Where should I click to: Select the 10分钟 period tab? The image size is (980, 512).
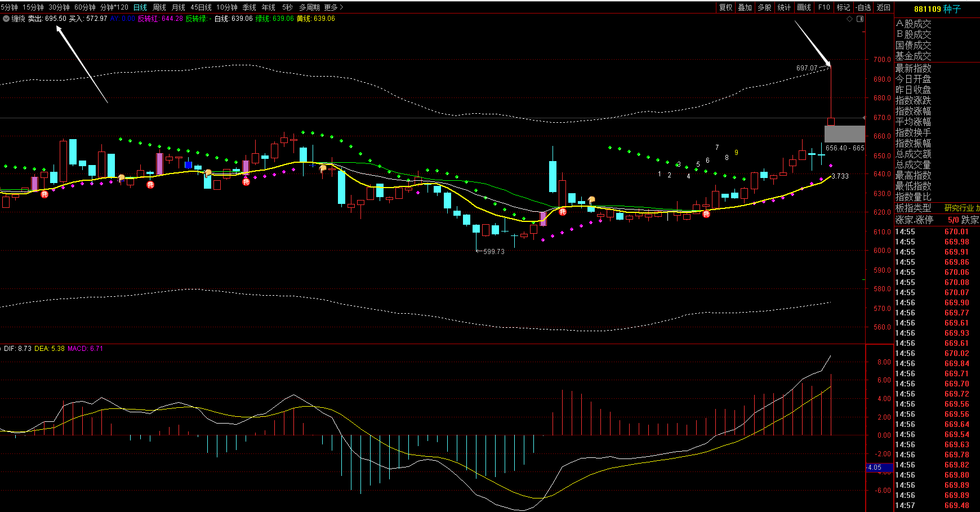pyautogui.click(x=226, y=7)
